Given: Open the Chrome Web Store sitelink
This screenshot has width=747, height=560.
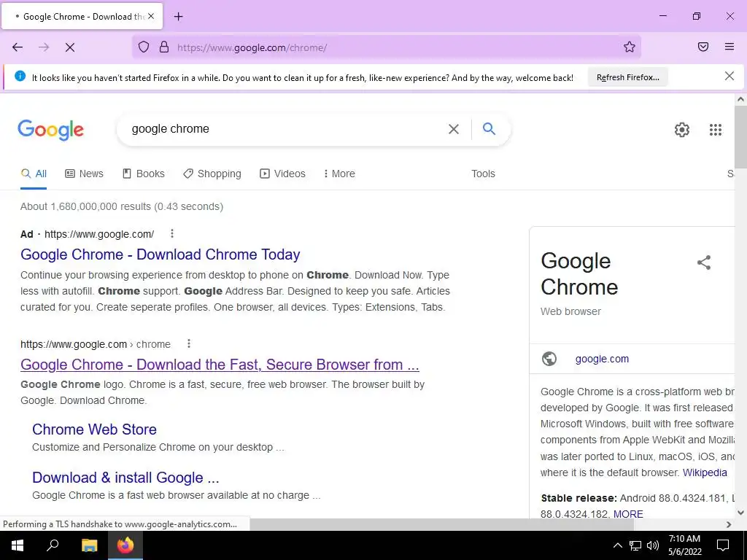Looking at the screenshot, I should [x=94, y=429].
